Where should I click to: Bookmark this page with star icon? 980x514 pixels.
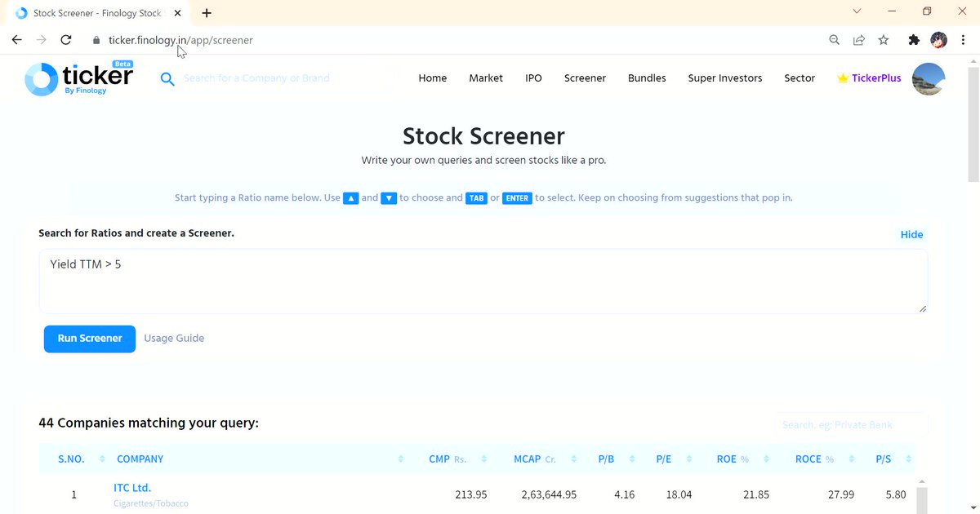point(884,40)
